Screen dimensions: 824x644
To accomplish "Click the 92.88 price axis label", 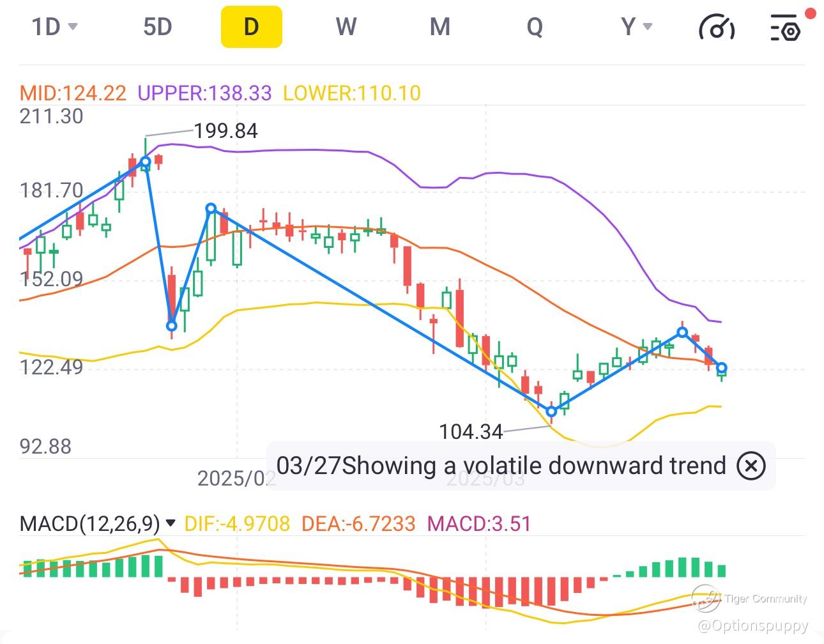I will (x=45, y=446).
